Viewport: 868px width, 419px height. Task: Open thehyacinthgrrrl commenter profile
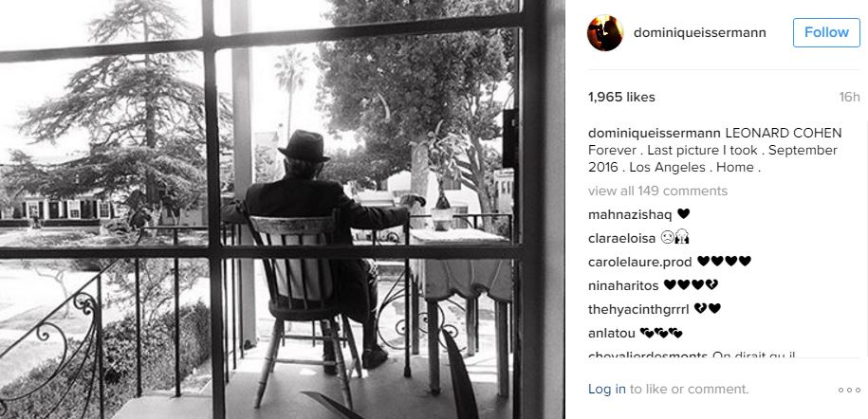638,309
